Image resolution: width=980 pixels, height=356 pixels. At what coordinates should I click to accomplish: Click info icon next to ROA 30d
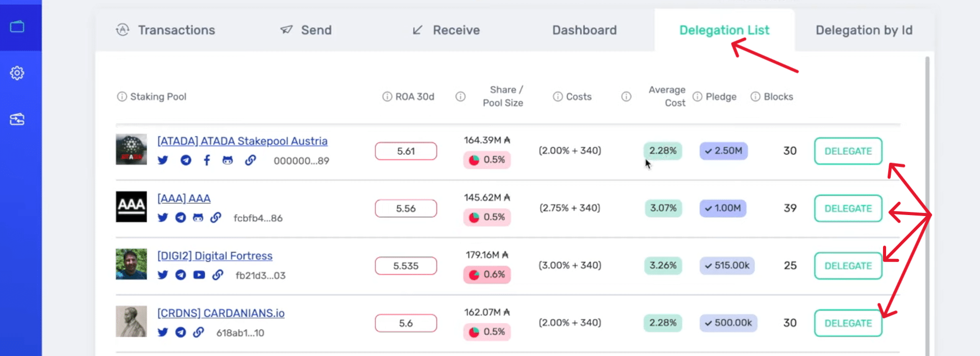387,97
